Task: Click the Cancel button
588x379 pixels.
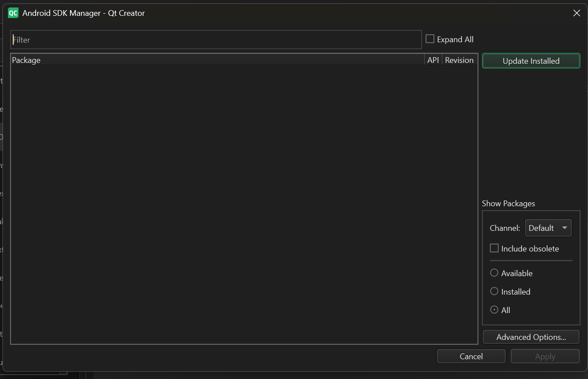Action: tap(471, 357)
